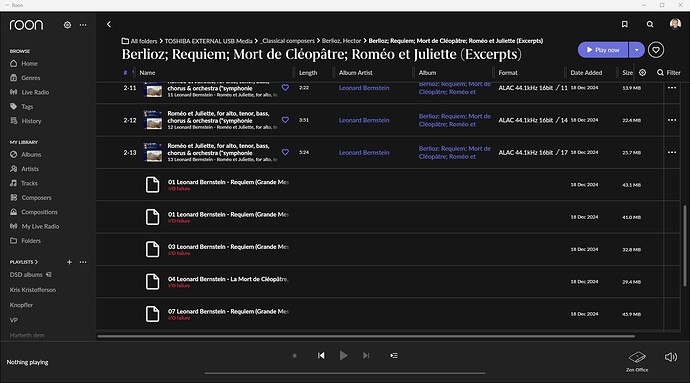Open Albums in My Library
This screenshot has height=383, width=690.
(26, 155)
